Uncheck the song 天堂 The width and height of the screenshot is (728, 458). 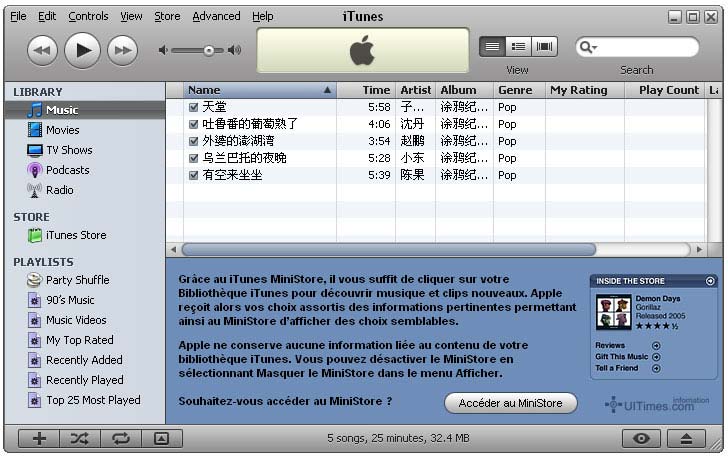(x=194, y=107)
